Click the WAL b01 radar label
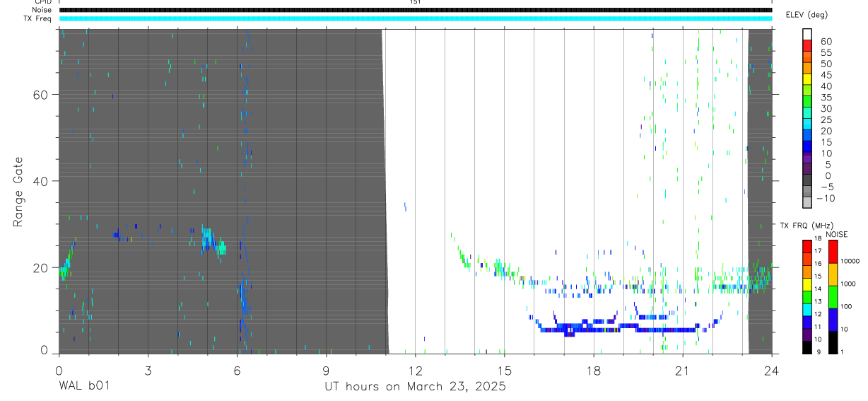The height and width of the screenshot is (401, 868). (x=84, y=386)
